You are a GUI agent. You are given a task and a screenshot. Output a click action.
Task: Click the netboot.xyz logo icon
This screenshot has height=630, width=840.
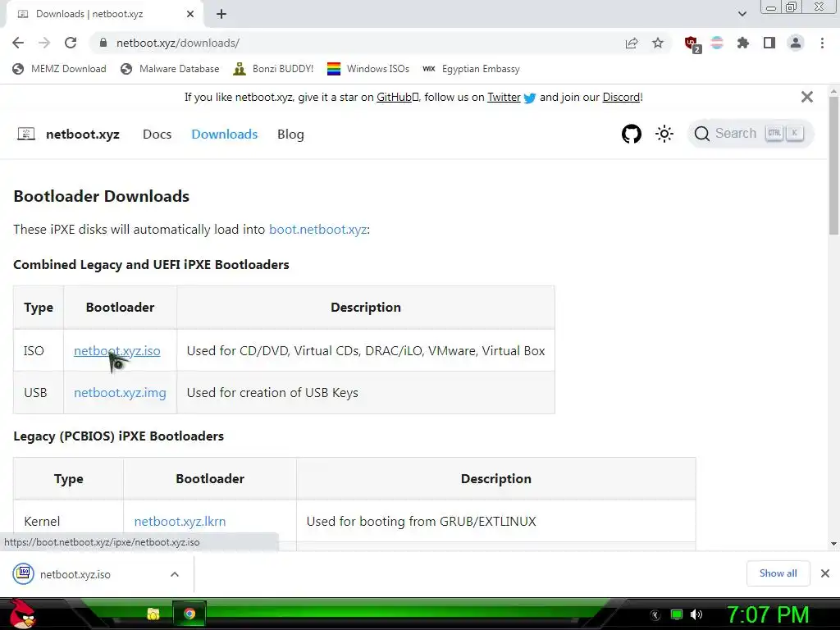[x=26, y=134]
